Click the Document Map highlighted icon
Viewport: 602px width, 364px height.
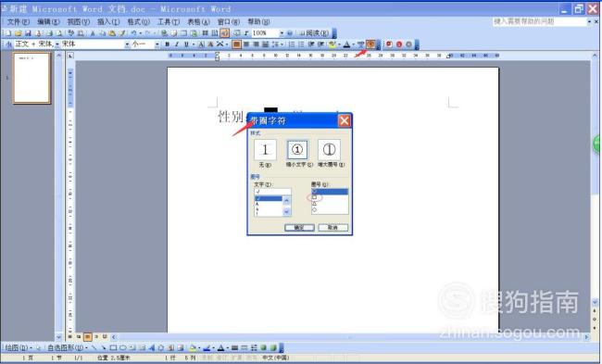point(225,33)
